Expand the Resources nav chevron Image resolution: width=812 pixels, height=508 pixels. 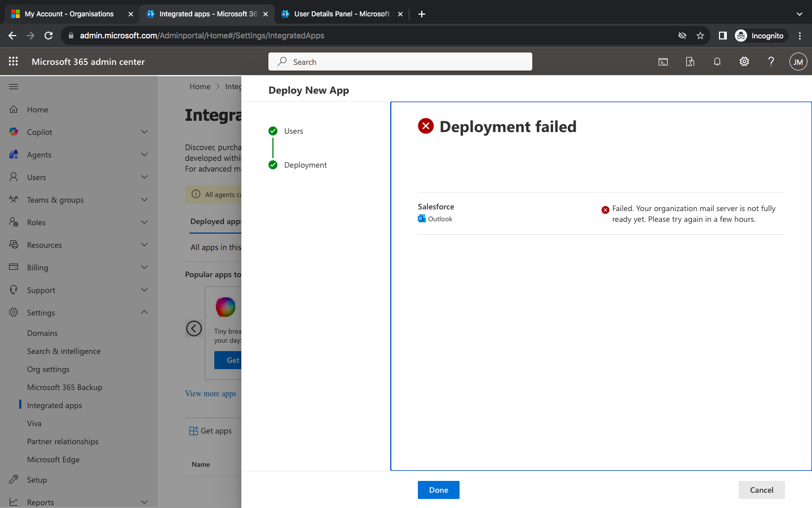coord(144,244)
